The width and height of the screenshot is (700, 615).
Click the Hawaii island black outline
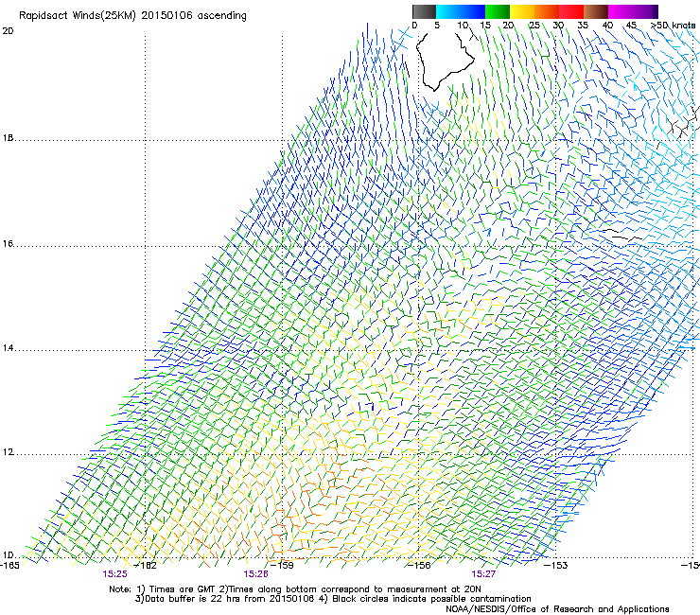445,61
